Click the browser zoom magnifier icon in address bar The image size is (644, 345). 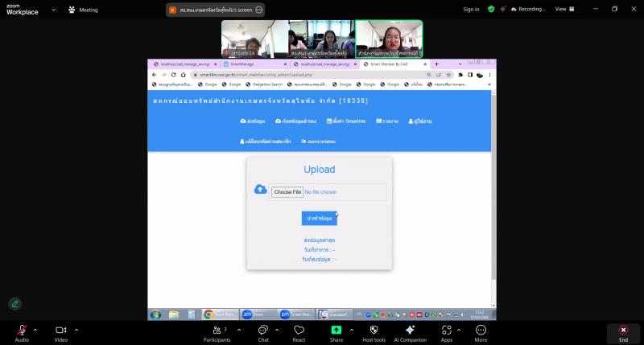pos(429,75)
